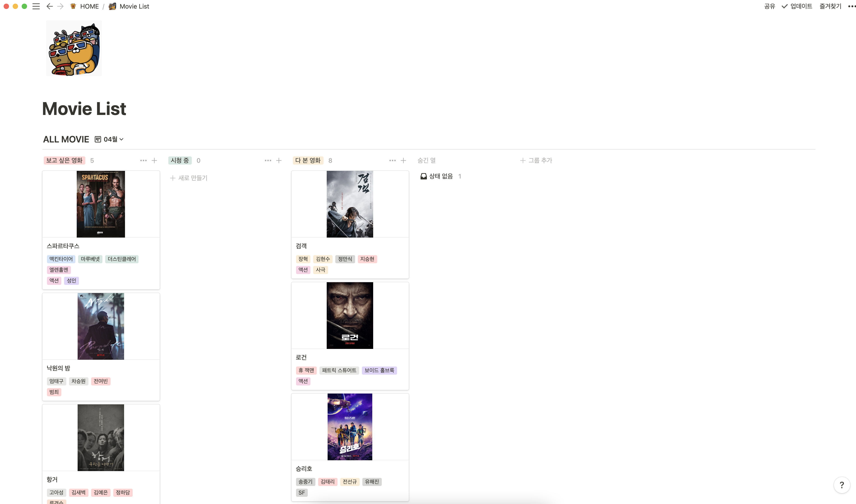
Task: Click the 마루베넷 tag
Action: coord(90,259)
